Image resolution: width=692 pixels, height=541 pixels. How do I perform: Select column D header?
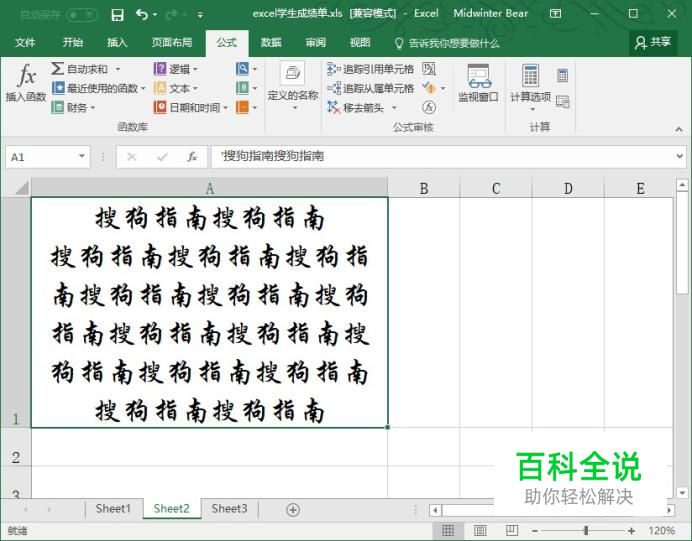pos(568,188)
